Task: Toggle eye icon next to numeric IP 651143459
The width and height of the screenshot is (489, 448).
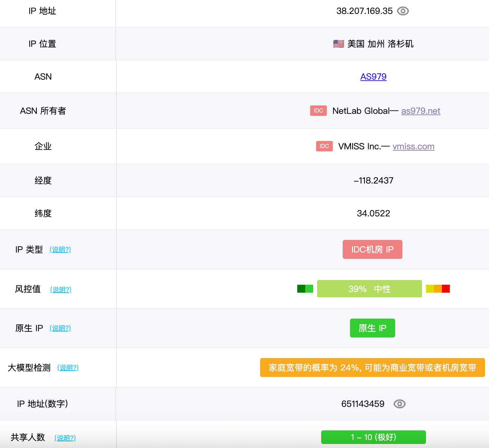Action: [399, 404]
